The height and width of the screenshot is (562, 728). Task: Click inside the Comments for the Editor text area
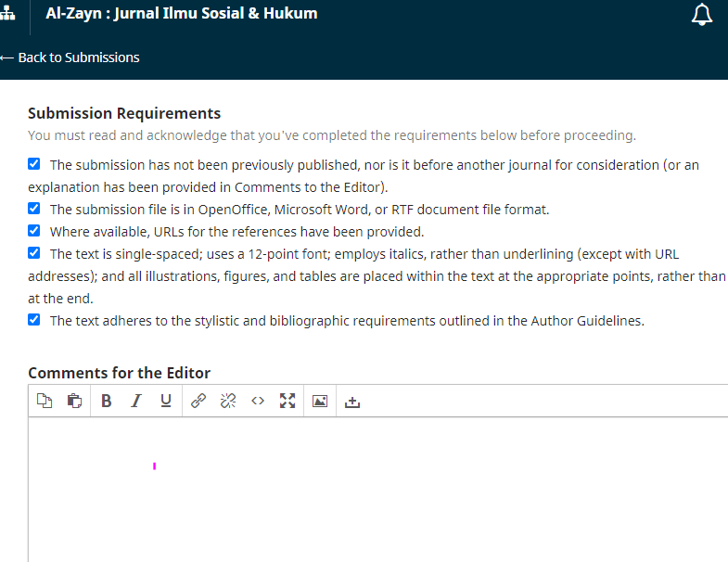point(371,487)
